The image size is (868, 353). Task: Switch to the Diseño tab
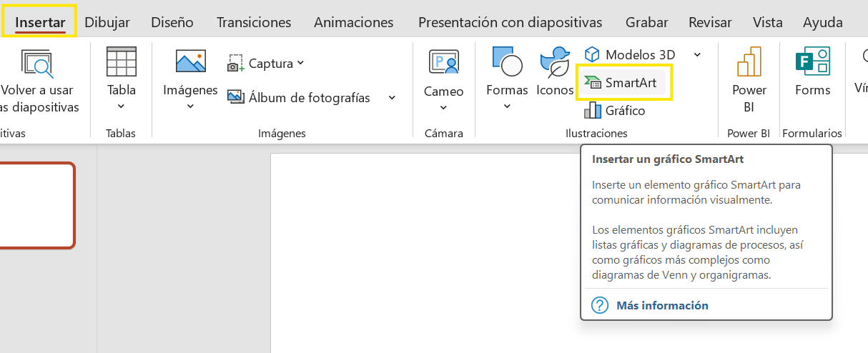172,22
